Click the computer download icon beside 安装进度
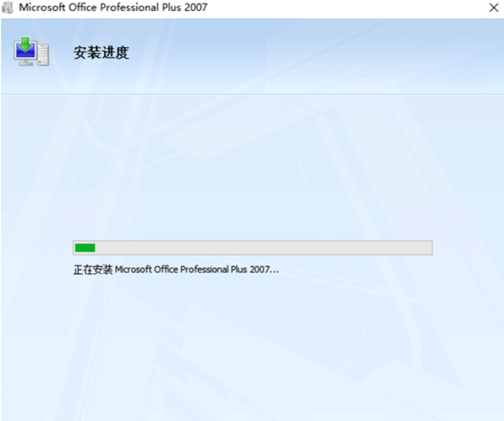504x421 pixels. [x=31, y=51]
